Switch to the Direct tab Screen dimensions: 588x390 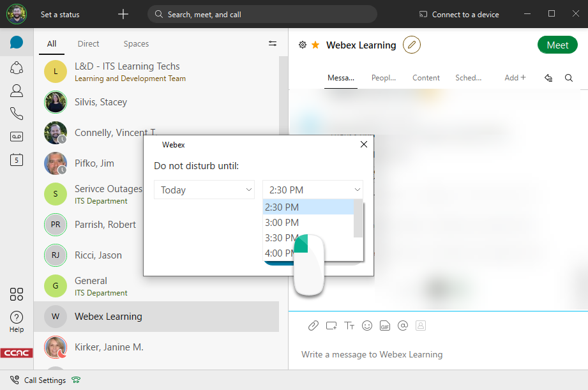point(88,43)
